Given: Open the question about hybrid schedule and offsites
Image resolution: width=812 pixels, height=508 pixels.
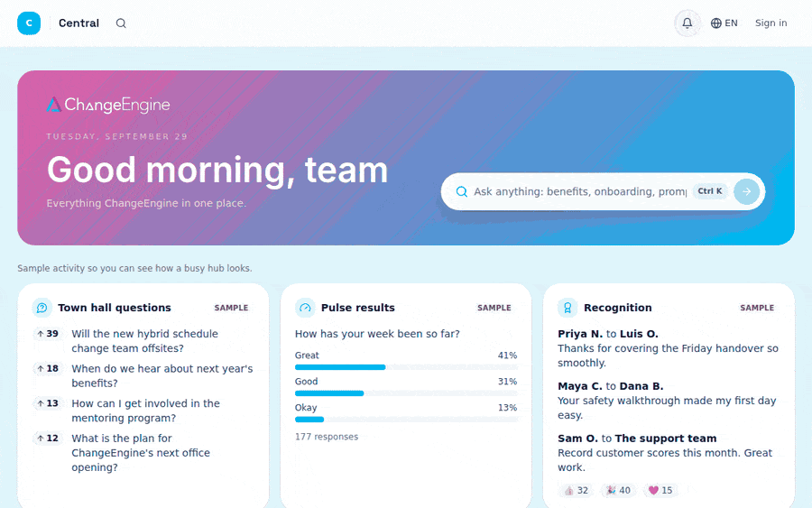Looking at the screenshot, I should [x=145, y=341].
